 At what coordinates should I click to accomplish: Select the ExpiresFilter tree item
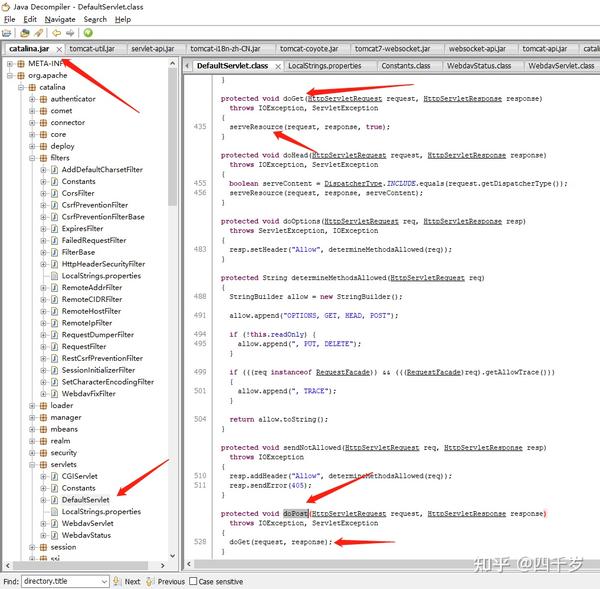pyautogui.click(x=82, y=229)
